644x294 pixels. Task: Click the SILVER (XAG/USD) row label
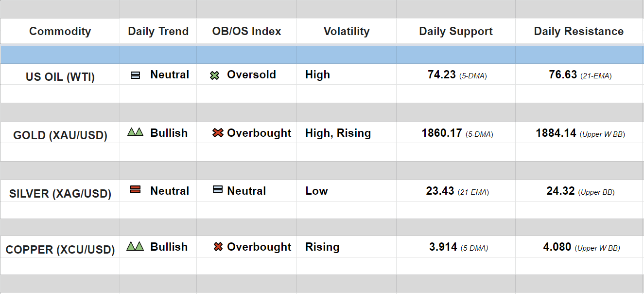point(60,194)
